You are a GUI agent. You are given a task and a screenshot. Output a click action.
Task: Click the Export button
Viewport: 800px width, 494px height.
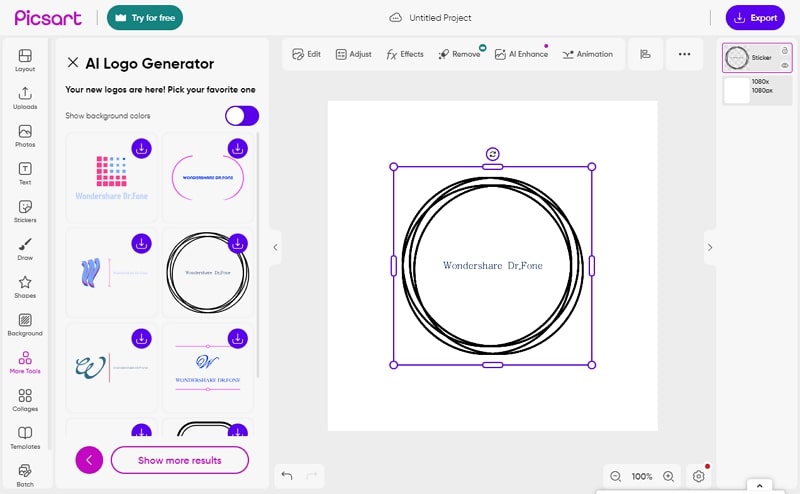pos(755,18)
